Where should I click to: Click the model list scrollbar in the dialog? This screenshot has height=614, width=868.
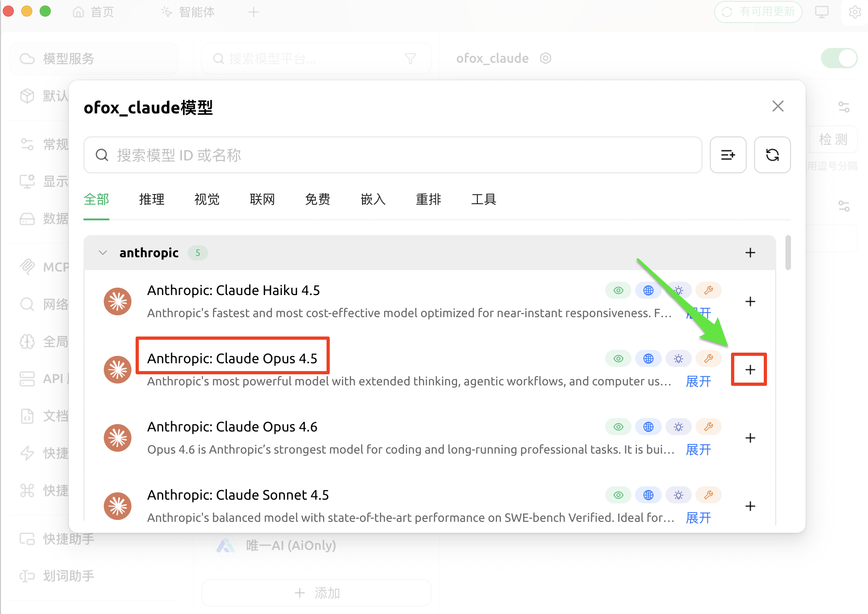click(x=788, y=253)
